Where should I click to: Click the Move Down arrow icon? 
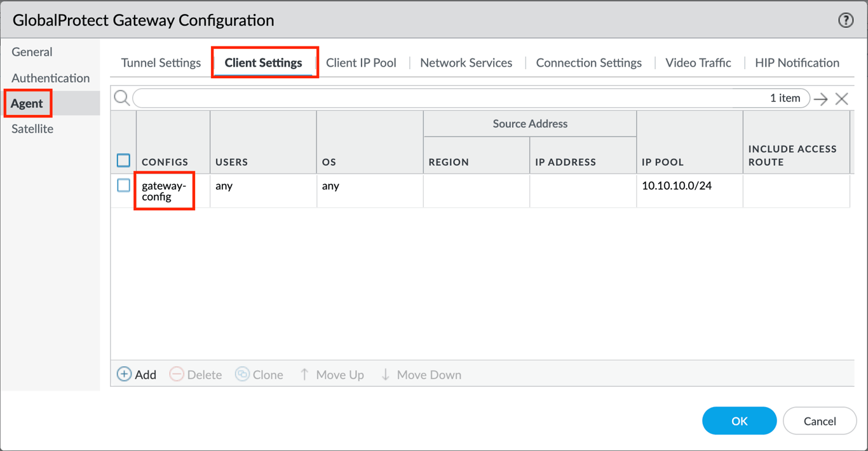[x=385, y=374]
